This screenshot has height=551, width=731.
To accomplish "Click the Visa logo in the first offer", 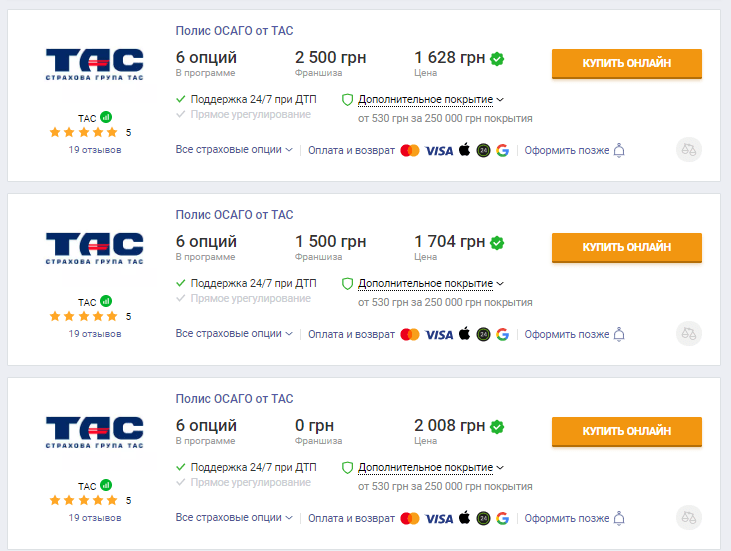I will 439,151.
